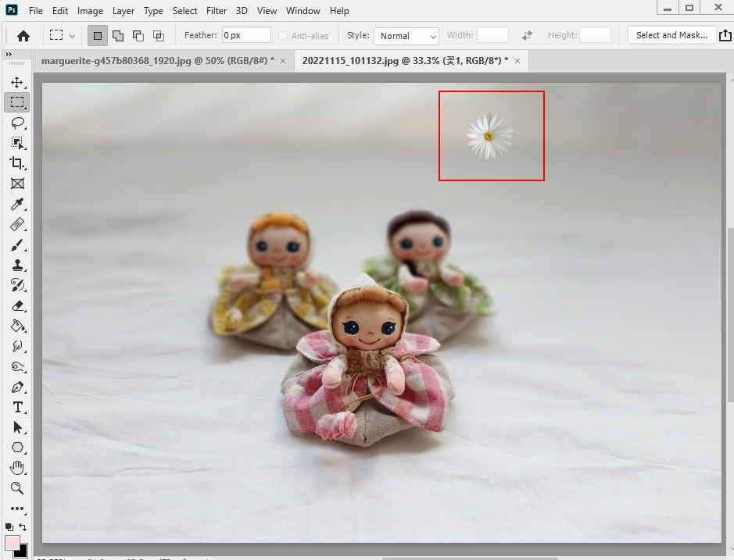This screenshot has height=560, width=734.
Task: Close the marguerite-g457b80368_1920.jpg document tab
Action: point(283,61)
